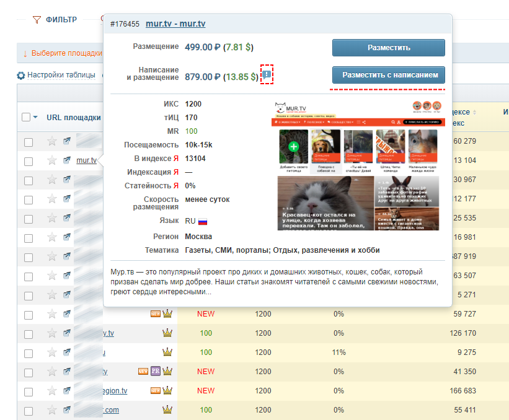Click the listing ID #176455
Screen dimensions: 509x420
(125, 24)
